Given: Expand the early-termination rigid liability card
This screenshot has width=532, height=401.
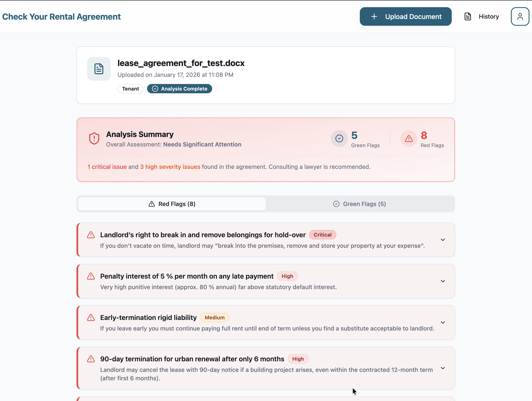Looking at the screenshot, I should pyautogui.click(x=443, y=322).
